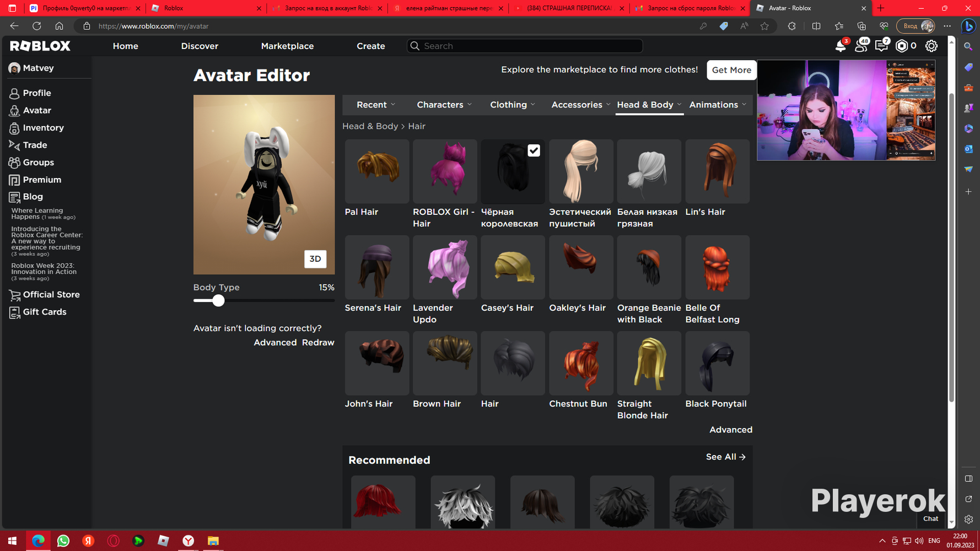Go to the Marketplace nav item
The height and width of the screenshot is (551, 980).
coord(287,46)
